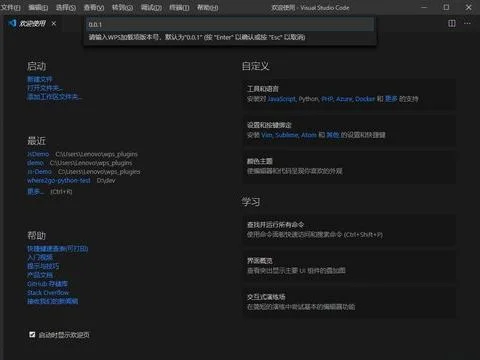Click the Azure support link
This screenshot has height=360, width=480.
coord(344,99)
